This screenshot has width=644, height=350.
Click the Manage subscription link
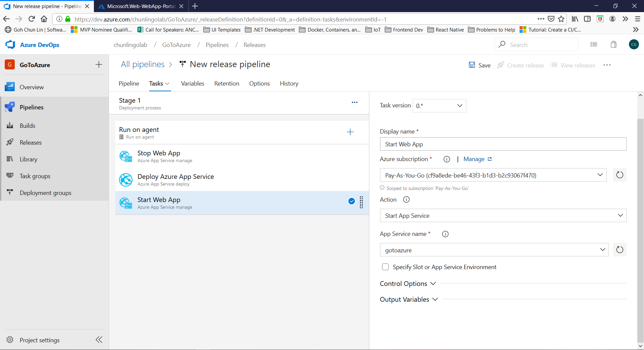[477, 159]
